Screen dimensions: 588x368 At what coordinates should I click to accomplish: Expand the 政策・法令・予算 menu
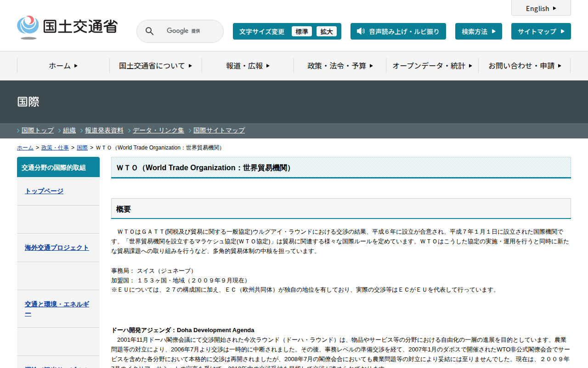(x=340, y=66)
